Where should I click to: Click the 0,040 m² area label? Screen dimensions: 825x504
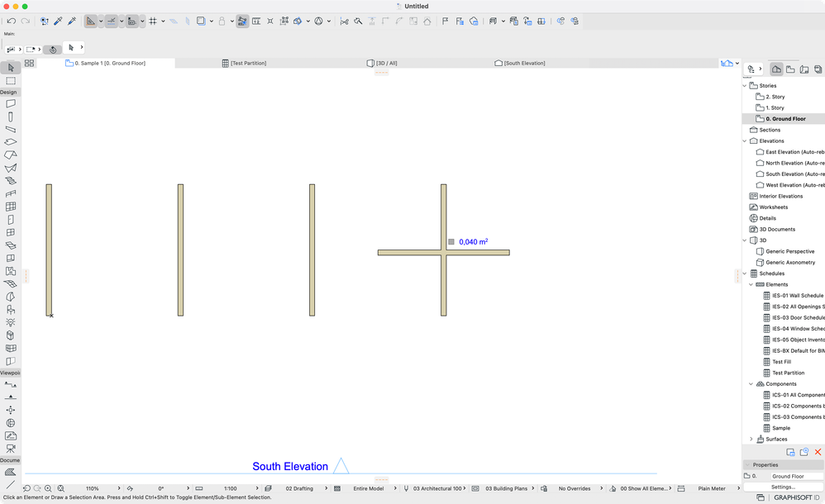coord(474,242)
